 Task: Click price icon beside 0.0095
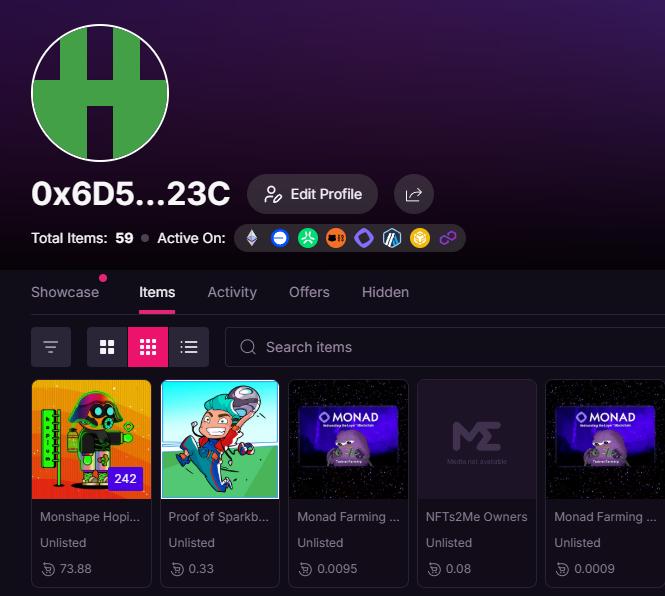[x=305, y=569]
